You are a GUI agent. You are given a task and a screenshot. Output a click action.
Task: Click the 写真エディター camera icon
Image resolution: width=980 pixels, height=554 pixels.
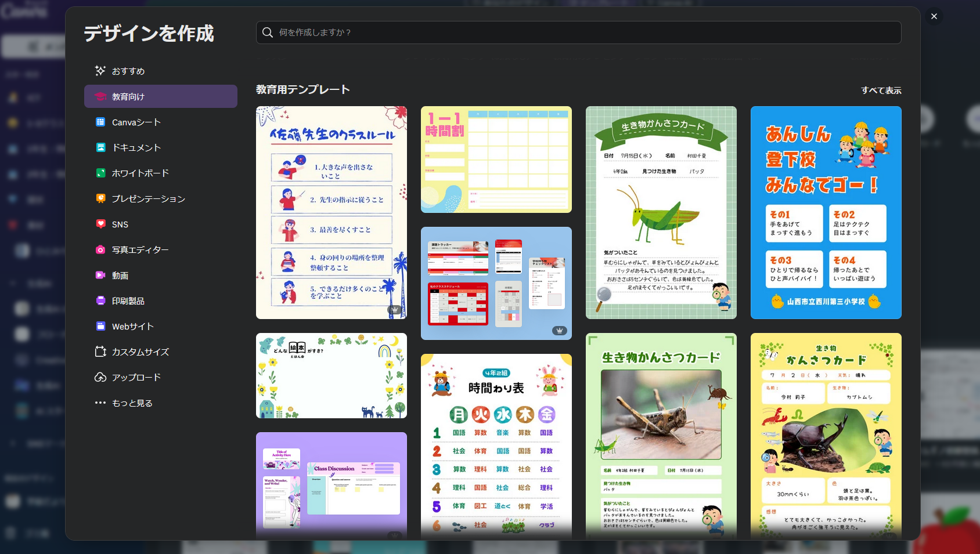coord(100,249)
